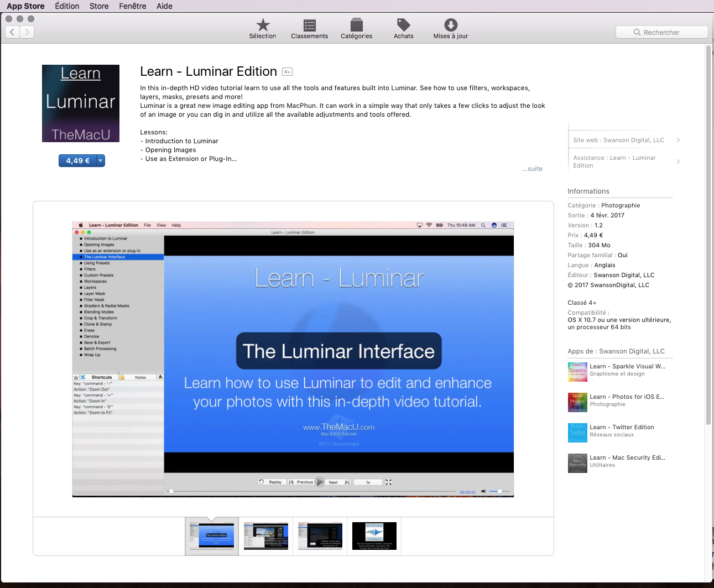Open the Fenêtre menu
This screenshot has height=588, width=714.
pyautogui.click(x=133, y=6)
